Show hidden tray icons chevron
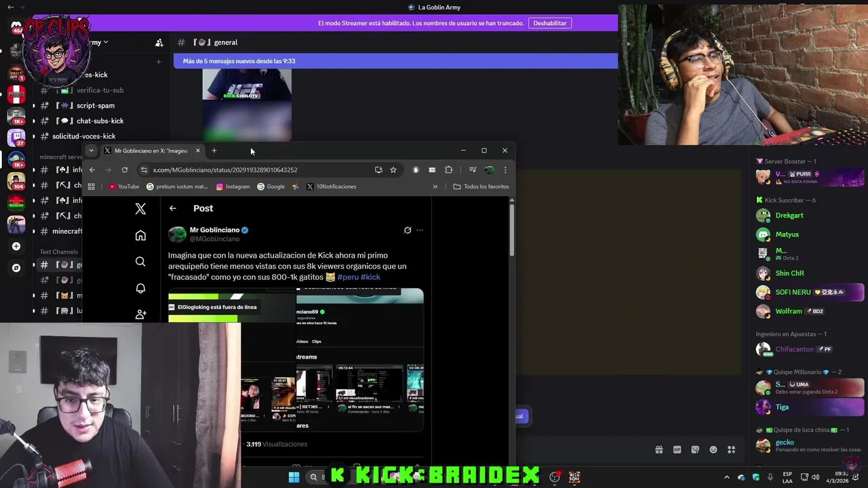The image size is (868, 488). point(727,477)
